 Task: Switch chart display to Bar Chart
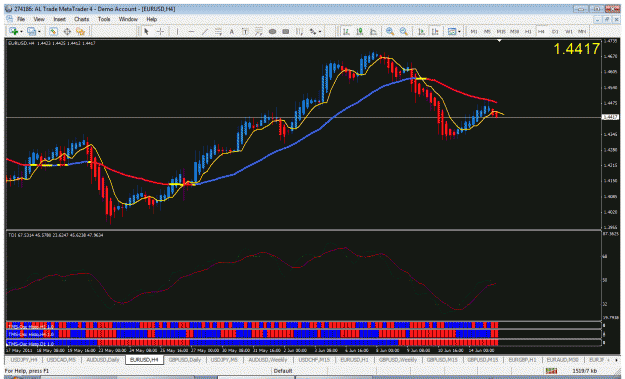346,31
